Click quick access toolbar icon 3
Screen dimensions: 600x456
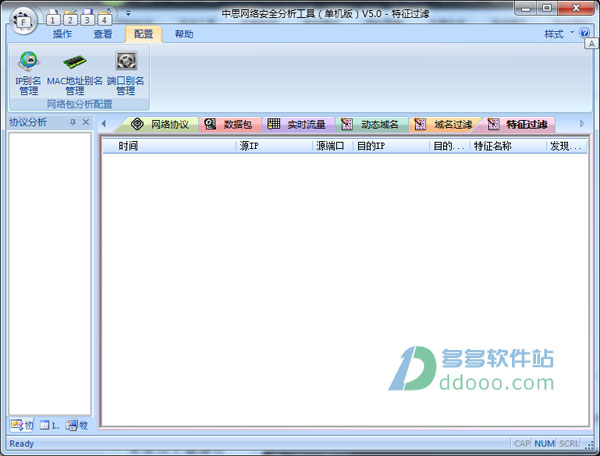[x=88, y=16]
